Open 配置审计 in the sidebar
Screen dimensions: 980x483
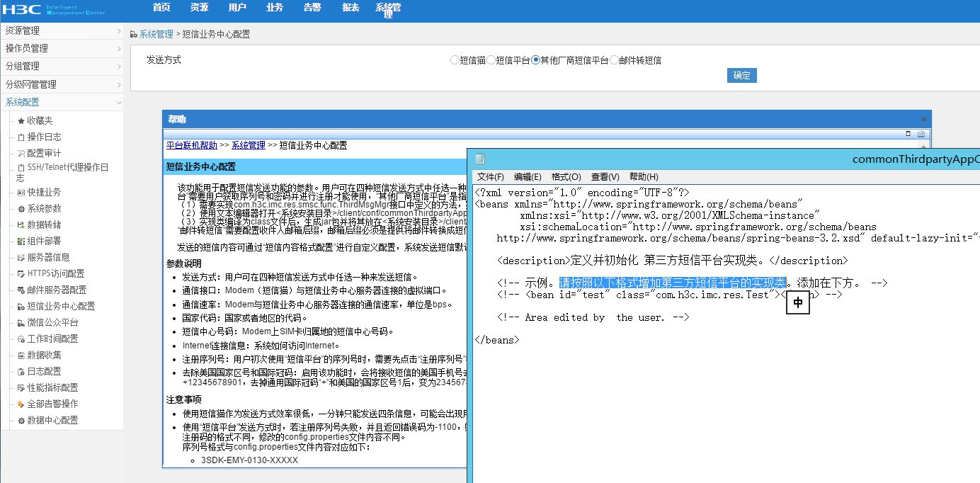pyautogui.click(x=45, y=154)
